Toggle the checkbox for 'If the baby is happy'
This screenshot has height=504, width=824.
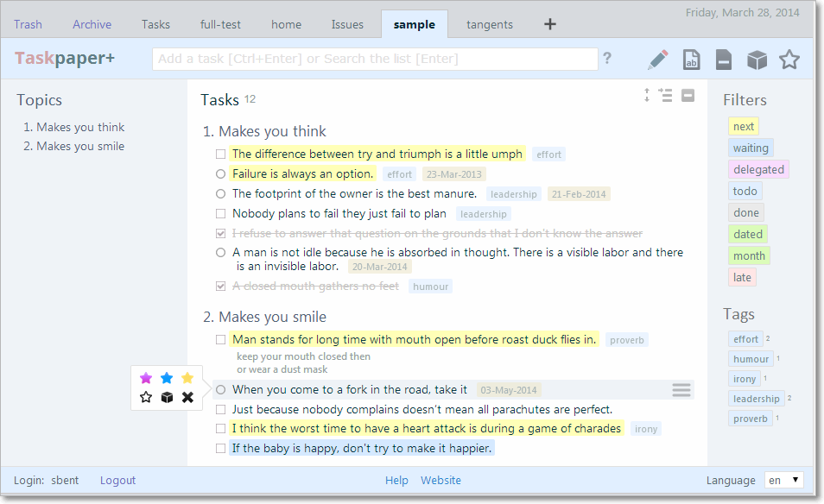pyautogui.click(x=220, y=448)
